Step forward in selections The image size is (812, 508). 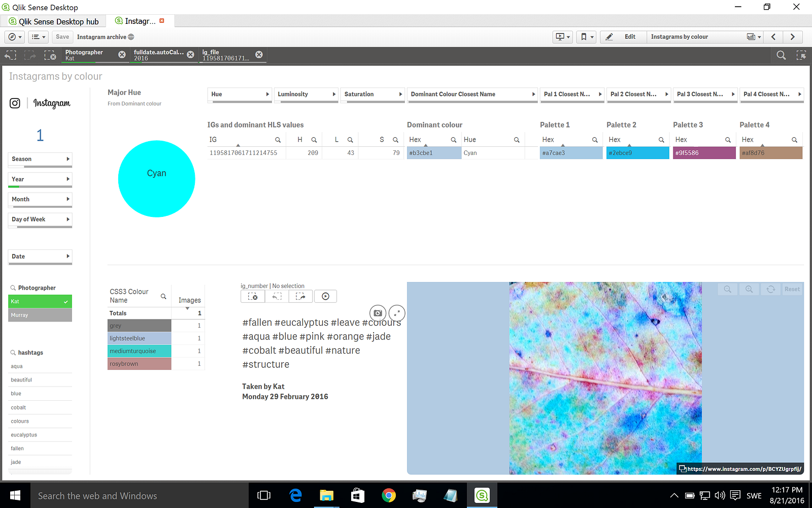(30, 55)
